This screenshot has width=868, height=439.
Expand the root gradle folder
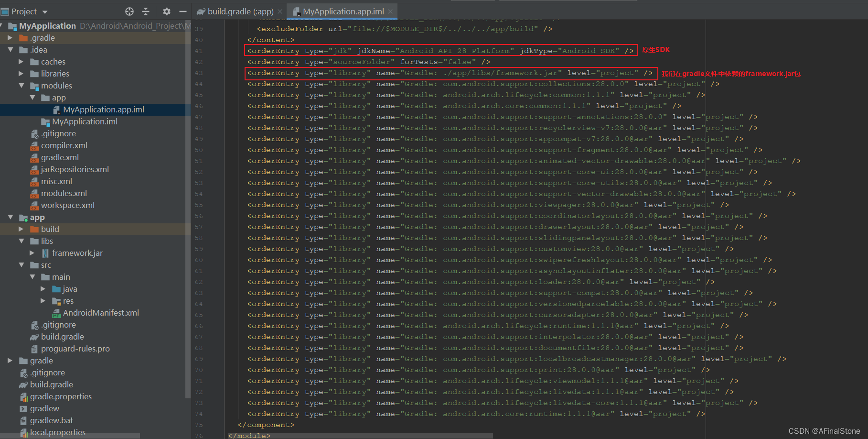click(x=10, y=361)
